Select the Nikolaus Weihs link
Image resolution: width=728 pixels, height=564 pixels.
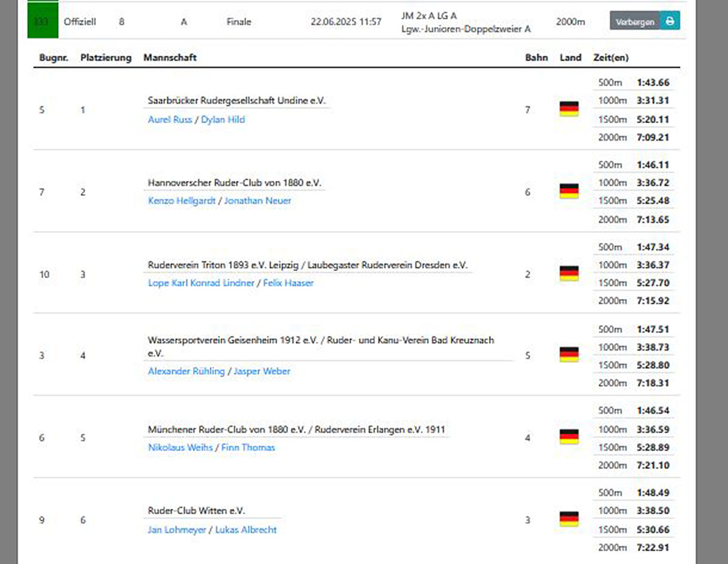pos(180,448)
